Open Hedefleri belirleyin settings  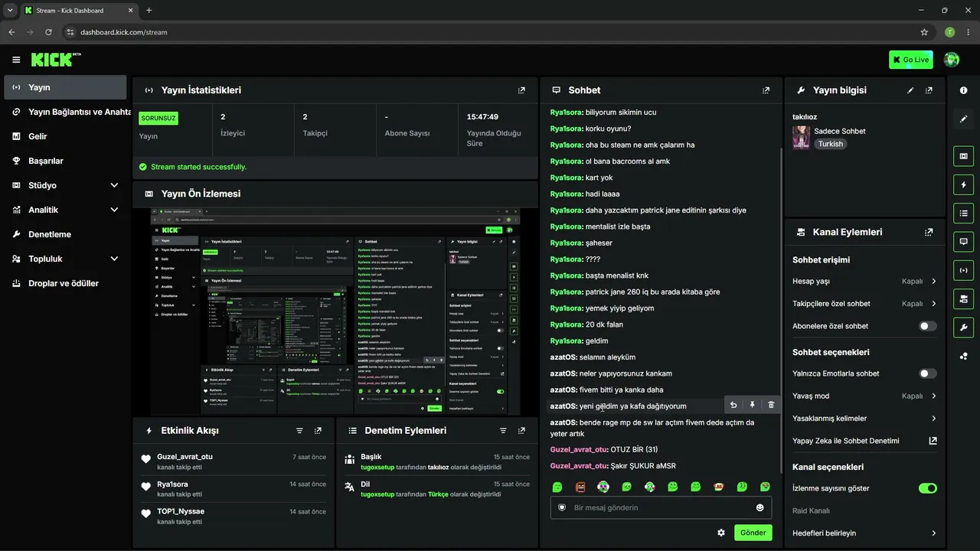coord(865,533)
